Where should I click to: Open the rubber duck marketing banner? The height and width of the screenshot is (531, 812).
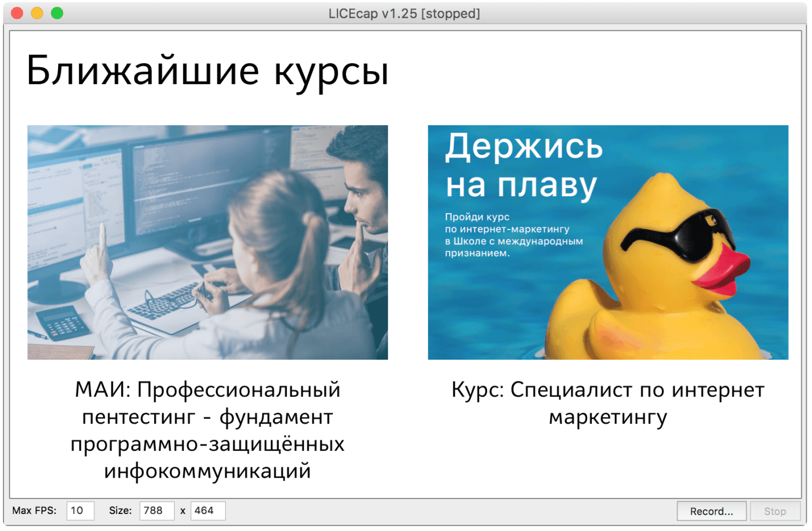tap(608, 242)
